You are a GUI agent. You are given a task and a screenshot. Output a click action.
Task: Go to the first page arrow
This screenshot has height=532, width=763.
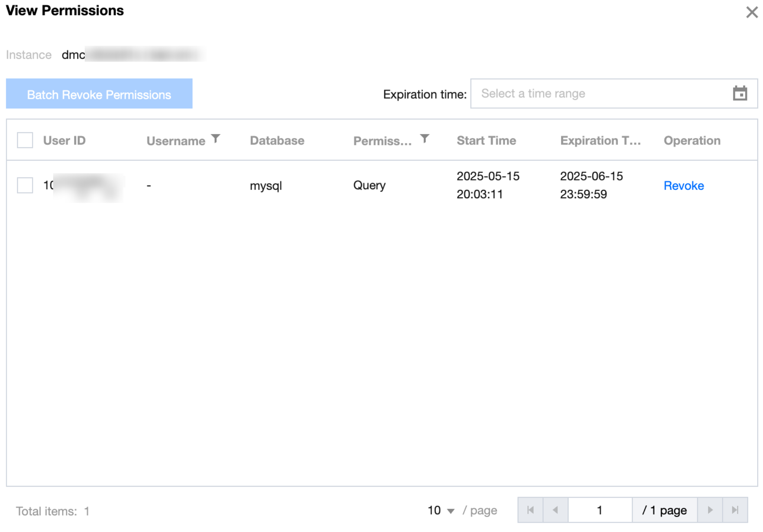pyautogui.click(x=530, y=510)
